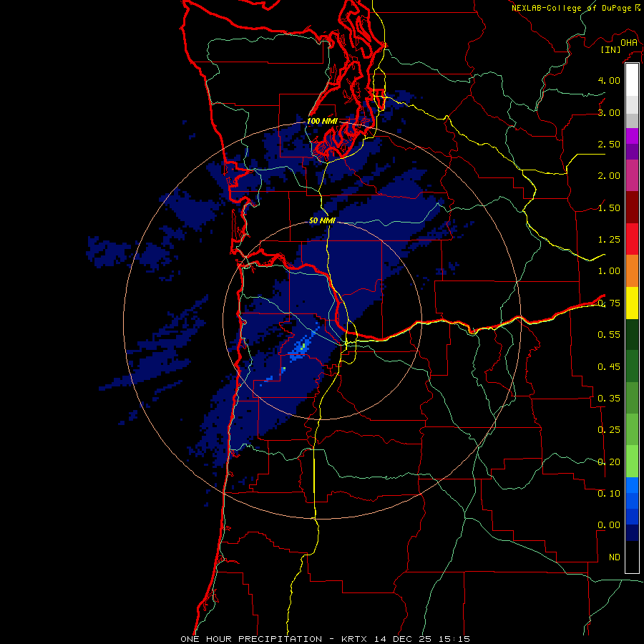Click the "2.50" legend value
The height and width of the screenshot is (644, 644).
pos(609,144)
